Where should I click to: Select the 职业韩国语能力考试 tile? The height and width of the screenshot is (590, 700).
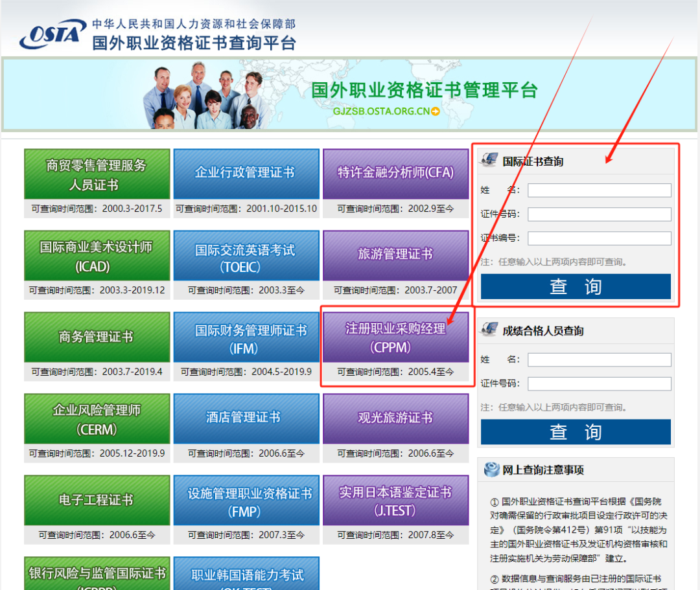[246, 574]
